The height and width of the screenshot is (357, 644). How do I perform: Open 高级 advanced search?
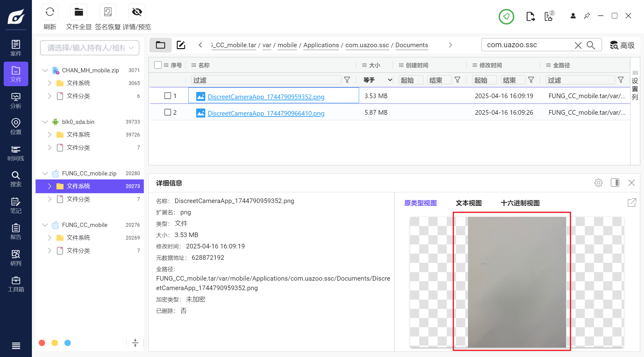622,45
